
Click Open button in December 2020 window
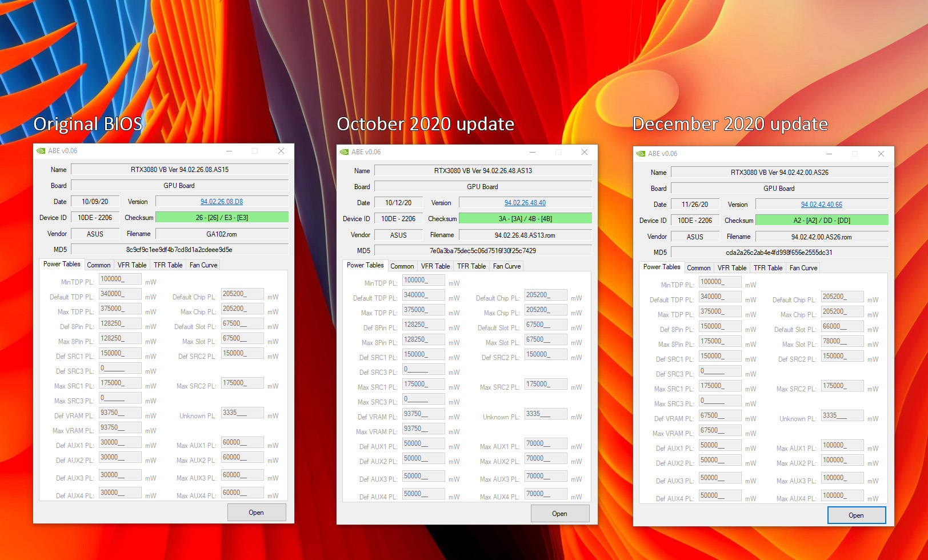tap(857, 515)
